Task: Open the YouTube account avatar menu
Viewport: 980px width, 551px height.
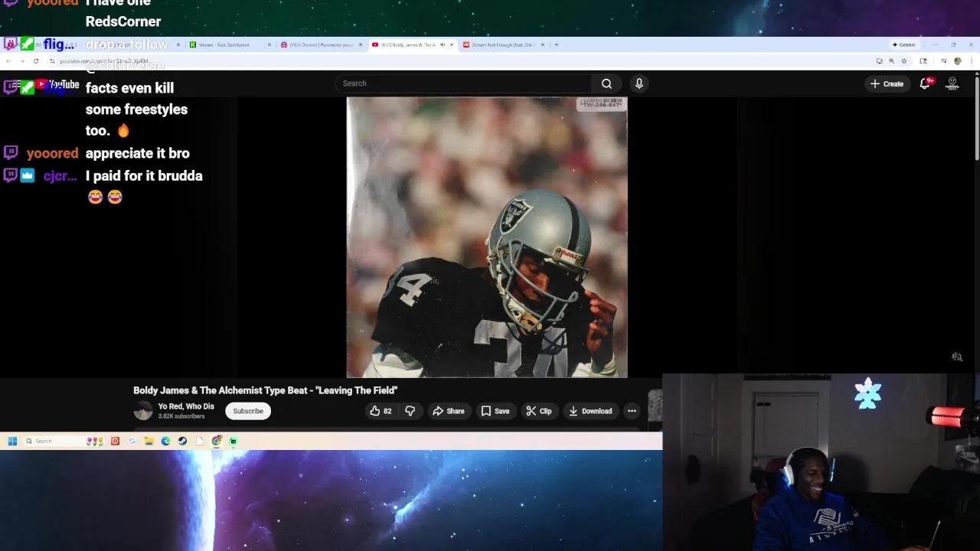Action: [952, 83]
